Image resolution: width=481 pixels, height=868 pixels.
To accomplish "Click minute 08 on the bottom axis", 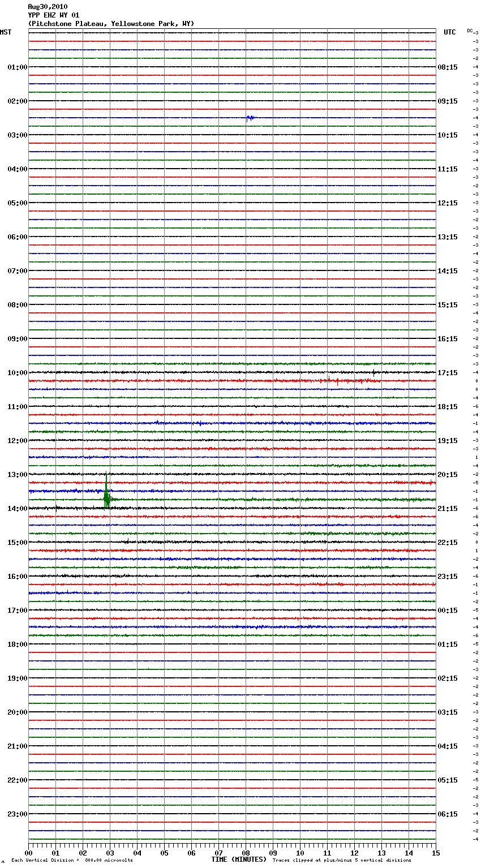I will tap(246, 853).
